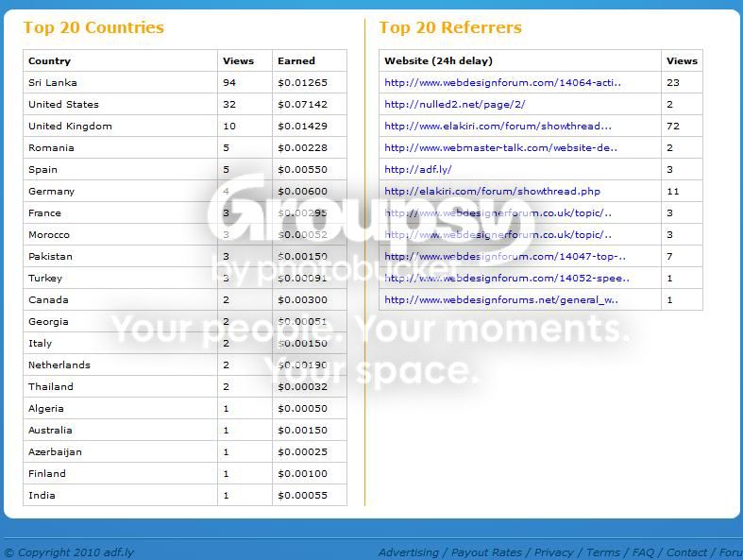
Task: Click the $0.00550 earned value
Action: [x=302, y=170]
